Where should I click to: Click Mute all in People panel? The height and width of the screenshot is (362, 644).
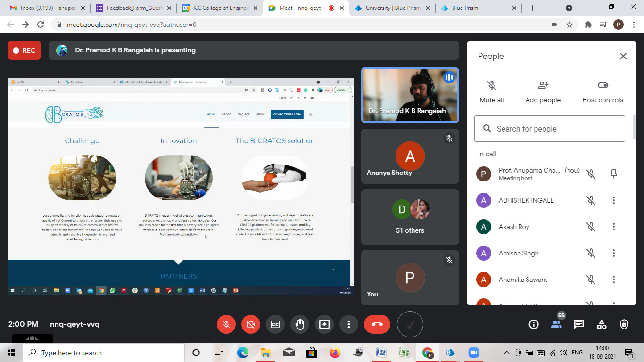tap(491, 91)
